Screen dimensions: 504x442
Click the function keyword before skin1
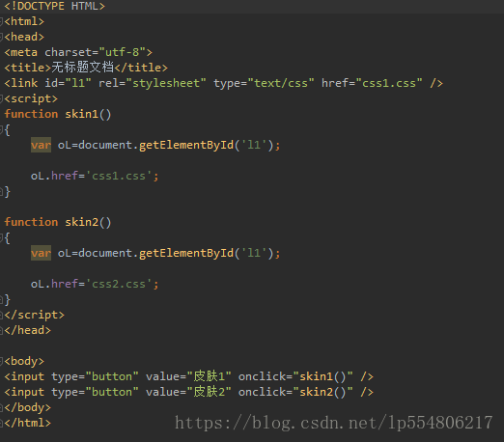pyautogui.click(x=31, y=114)
